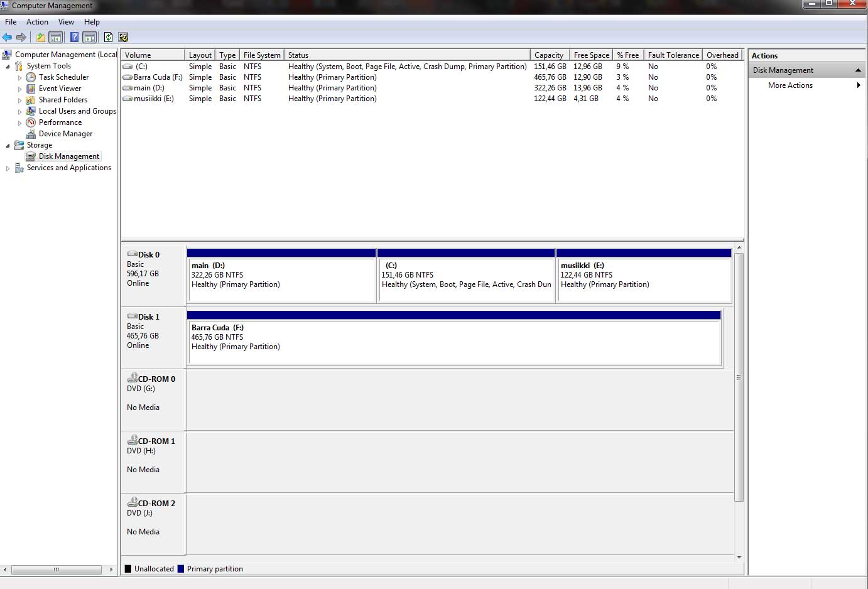Sort by the Capacity column header
868x589 pixels.
550,55
